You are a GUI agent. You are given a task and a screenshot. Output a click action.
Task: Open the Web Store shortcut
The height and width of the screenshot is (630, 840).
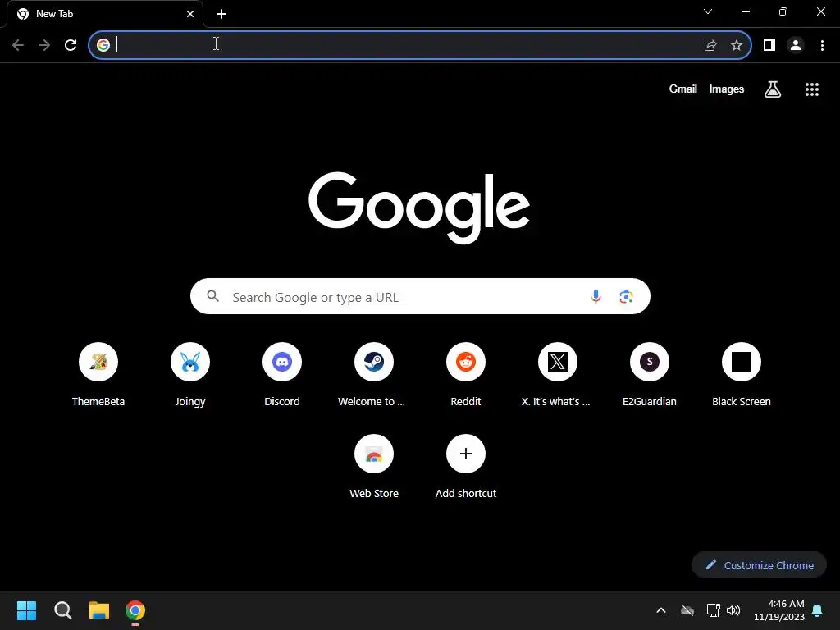374,467
